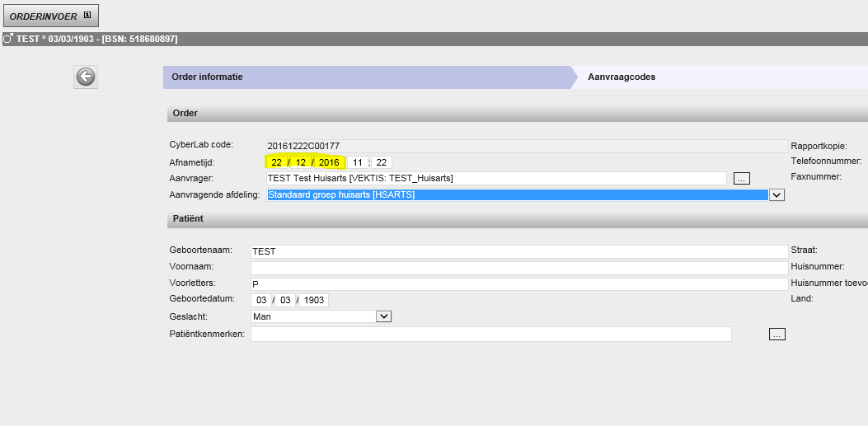Click the Afnametijd hour field
The image size is (868, 426).
(x=359, y=162)
